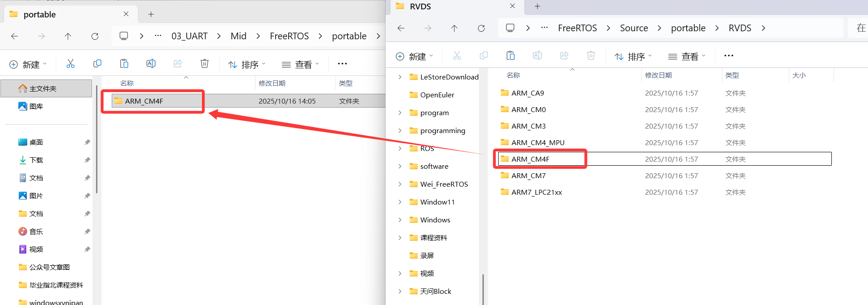This screenshot has width=868, height=305.
Task: Expand Windows tree node
Action: [400, 220]
